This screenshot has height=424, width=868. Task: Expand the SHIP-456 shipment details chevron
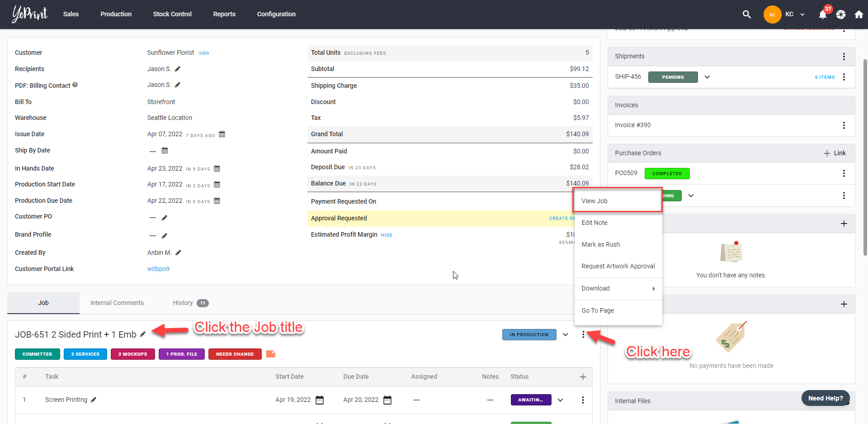coord(707,77)
